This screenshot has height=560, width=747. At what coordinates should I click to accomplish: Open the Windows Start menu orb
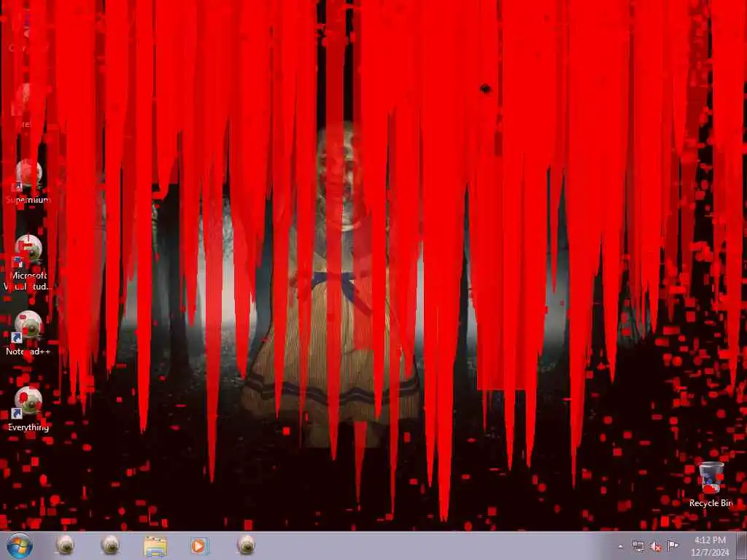(20, 545)
